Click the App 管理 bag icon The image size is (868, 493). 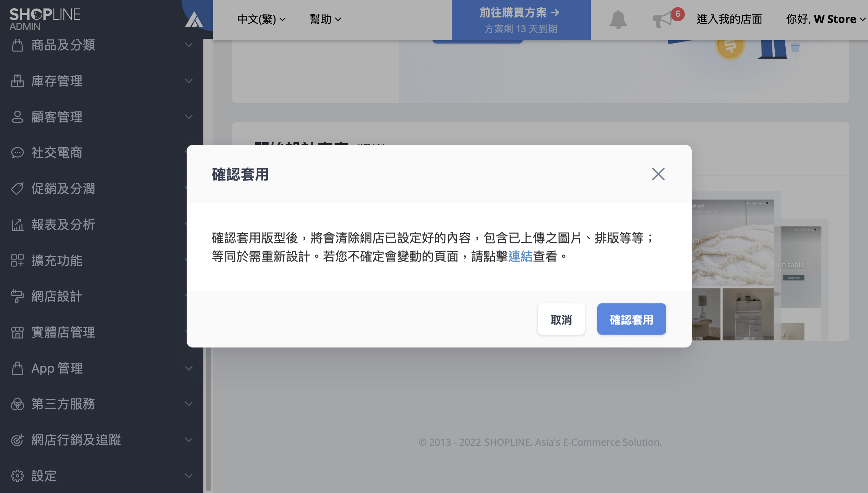point(17,369)
